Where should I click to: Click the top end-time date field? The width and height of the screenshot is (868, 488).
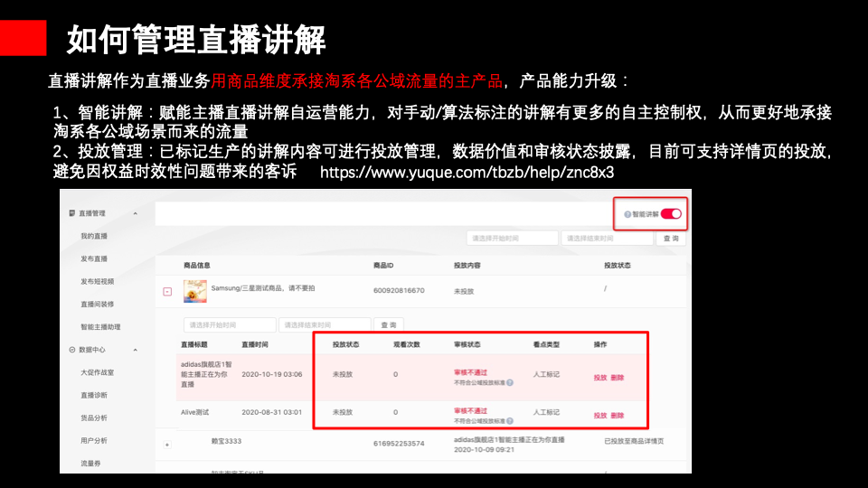pos(607,239)
